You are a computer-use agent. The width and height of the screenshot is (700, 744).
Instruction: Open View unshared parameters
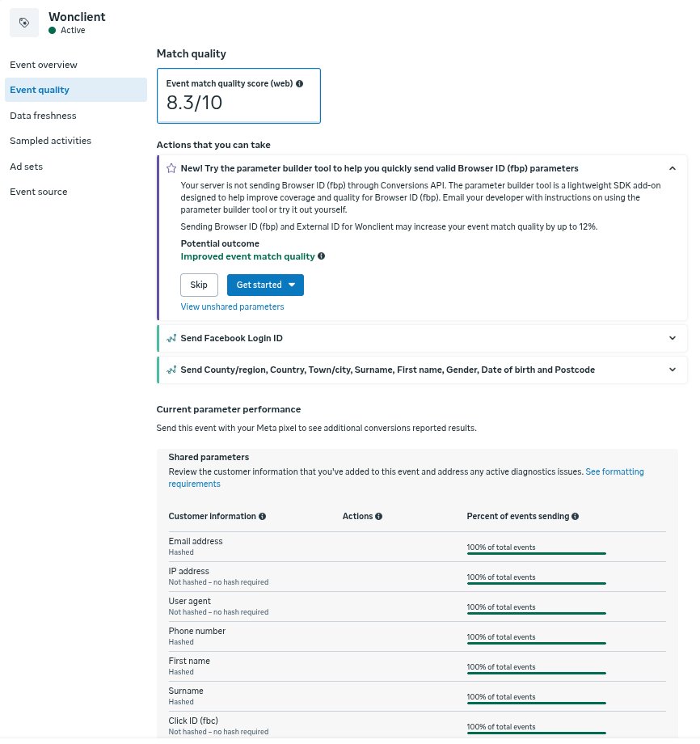tap(232, 306)
